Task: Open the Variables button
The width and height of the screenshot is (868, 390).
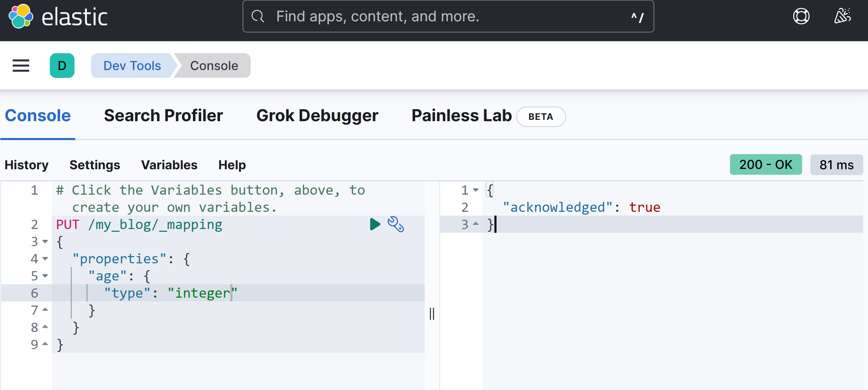Action: pos(169,165)
